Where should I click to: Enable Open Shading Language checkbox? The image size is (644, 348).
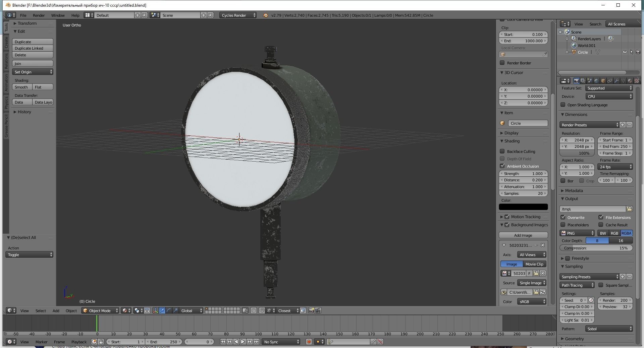(563, 105)
